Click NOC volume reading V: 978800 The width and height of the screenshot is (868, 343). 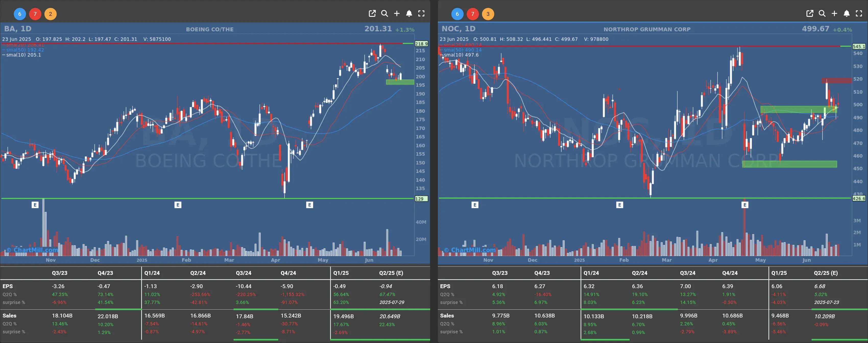click(x=596, y=39)
